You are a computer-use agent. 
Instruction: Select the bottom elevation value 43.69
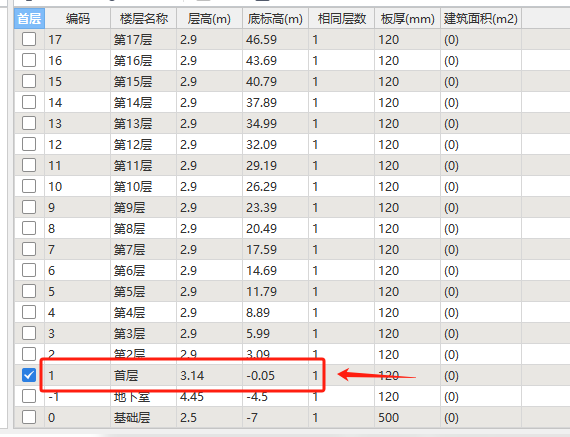click(x=261, y=60)
